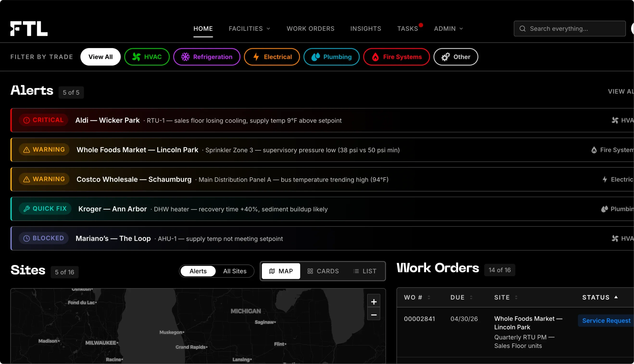Click the Blocked clock icon
Screen dimensions: 634x364
(26, 238)
